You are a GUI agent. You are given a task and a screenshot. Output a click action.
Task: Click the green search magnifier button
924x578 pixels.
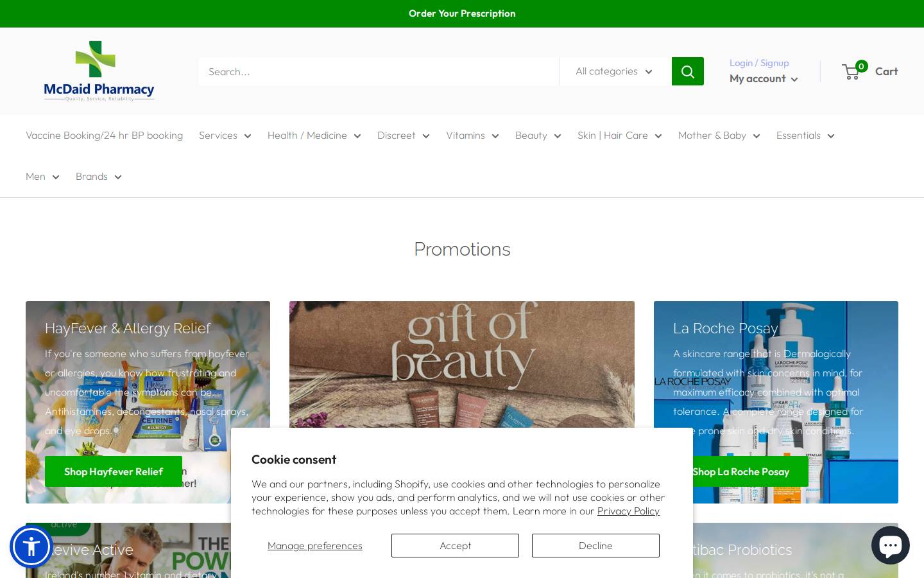[687, 71]
